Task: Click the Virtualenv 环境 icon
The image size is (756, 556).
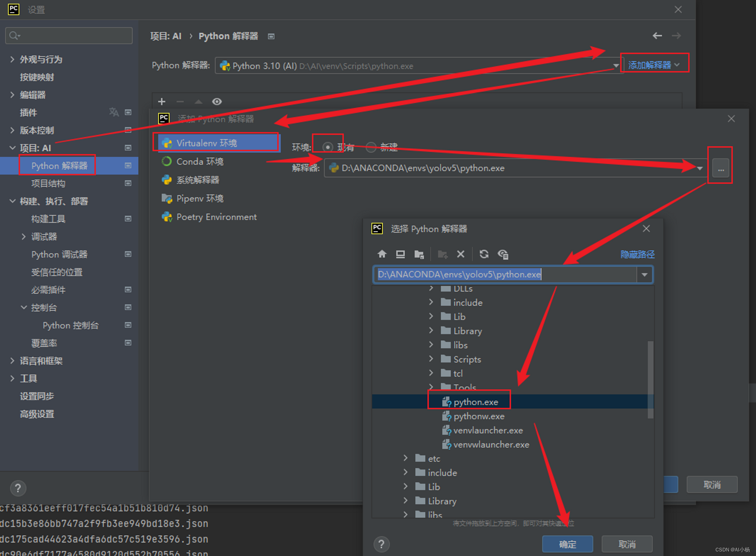Action: [167, 143]
